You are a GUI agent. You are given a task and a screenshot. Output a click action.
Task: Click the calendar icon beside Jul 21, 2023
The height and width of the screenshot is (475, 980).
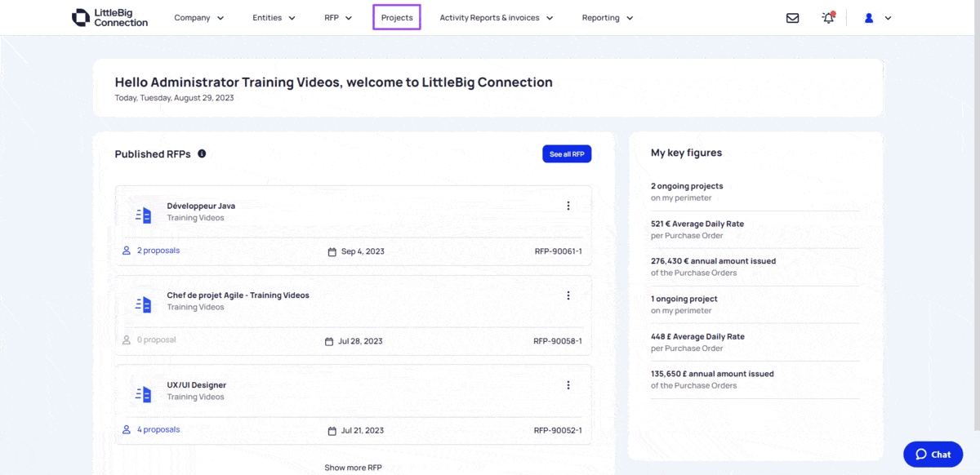pyautogui.click(x=332, y=431)
